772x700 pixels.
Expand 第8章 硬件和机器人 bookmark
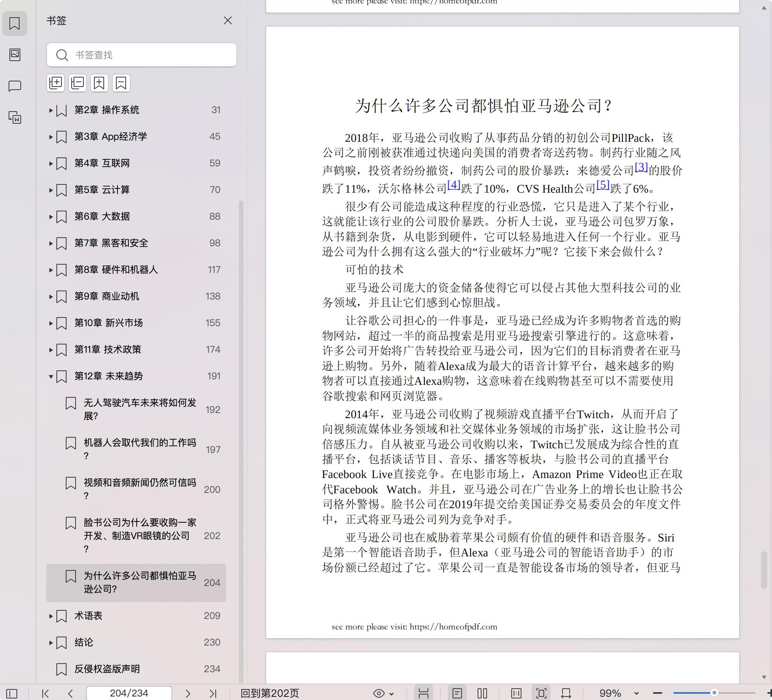(x=51, y=270)
